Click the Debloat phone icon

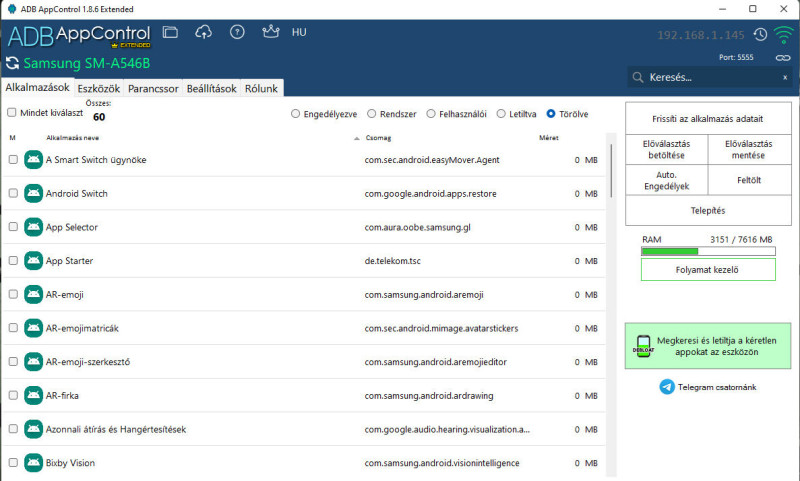(643, 346)
